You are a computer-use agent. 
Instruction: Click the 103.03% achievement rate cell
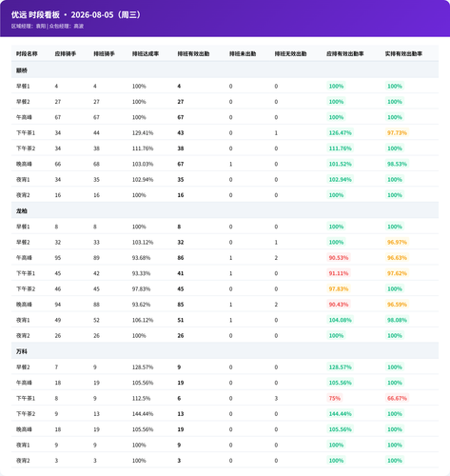pyautogui.click(x=143, y=164)
